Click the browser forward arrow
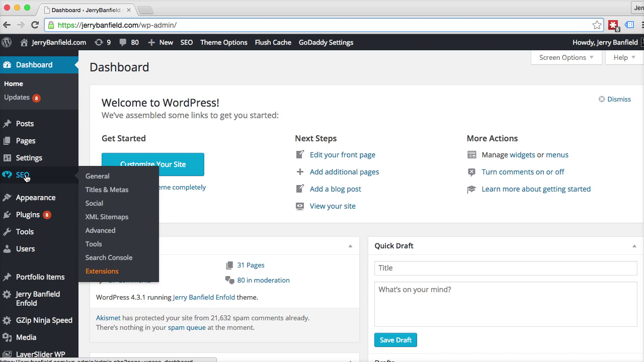The width and height of the screenshot is (644, 362). click(x=21, y=25)
